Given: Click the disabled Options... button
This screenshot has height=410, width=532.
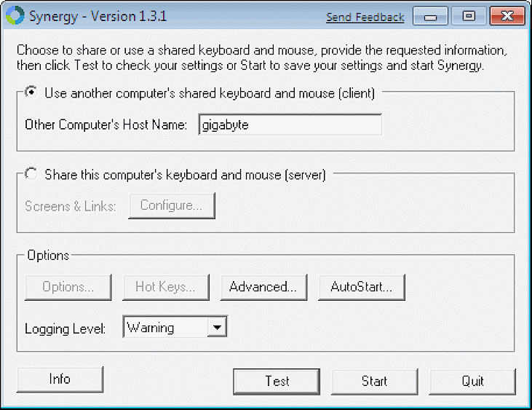Looking at the screenshot, I should (68, 287).
